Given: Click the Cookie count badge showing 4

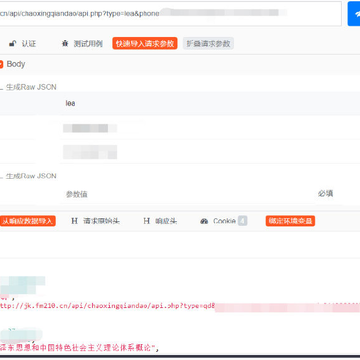Looking at the screenshot, I should pyautogui.click(x=242, y=221).
